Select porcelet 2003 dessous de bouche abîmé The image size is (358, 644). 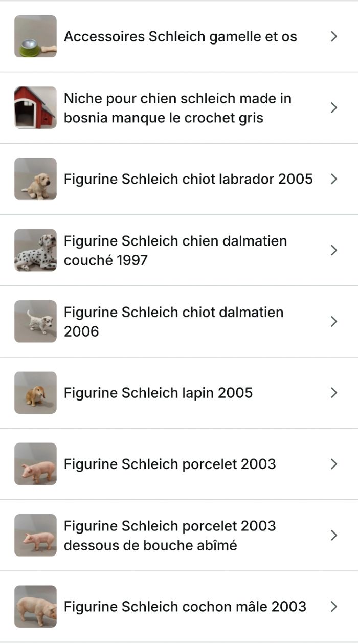pos(170,535)
